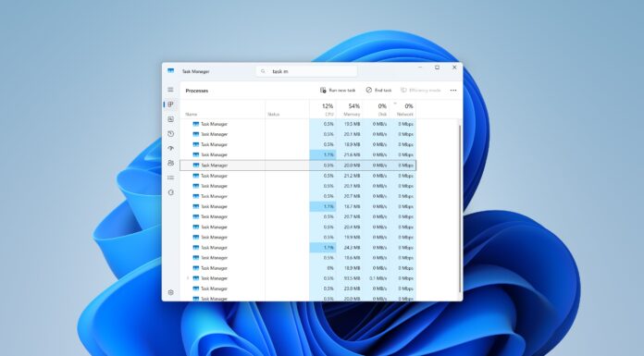Screen dimensions: 644x356
Task: Select the Task Manager row using 18.6 MB
Action: [298, 258]
